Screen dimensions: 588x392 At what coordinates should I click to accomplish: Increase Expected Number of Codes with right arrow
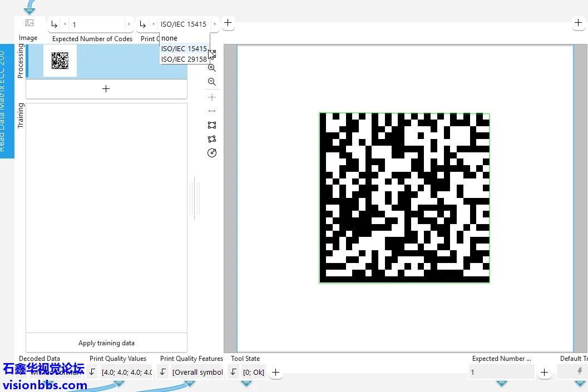tap(129, 24)
